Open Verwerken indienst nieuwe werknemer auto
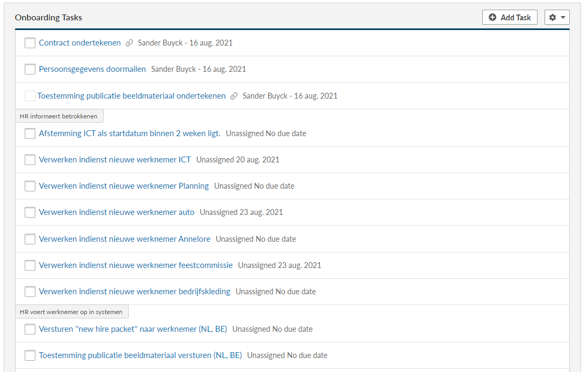588x372 pixels. [116, 212]
